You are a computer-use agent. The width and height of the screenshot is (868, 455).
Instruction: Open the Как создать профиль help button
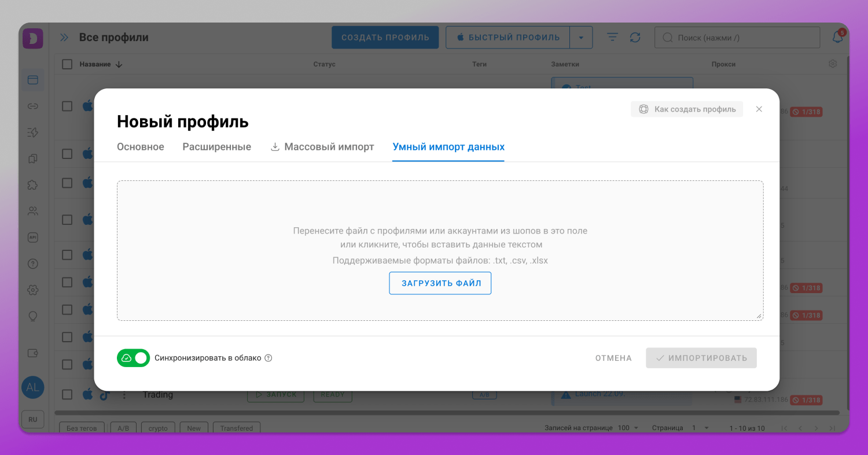(687, 109)
